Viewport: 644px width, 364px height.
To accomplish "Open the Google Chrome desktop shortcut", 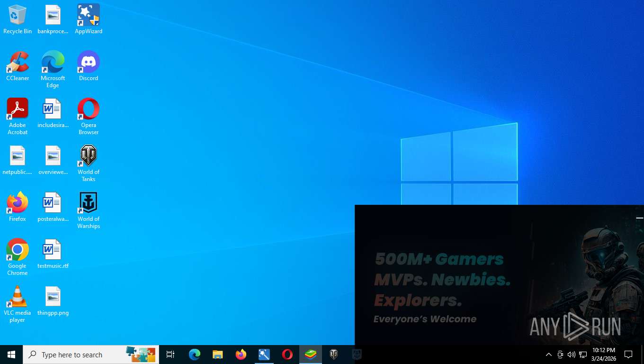I will pyautogui.click(x=18, y=257).
